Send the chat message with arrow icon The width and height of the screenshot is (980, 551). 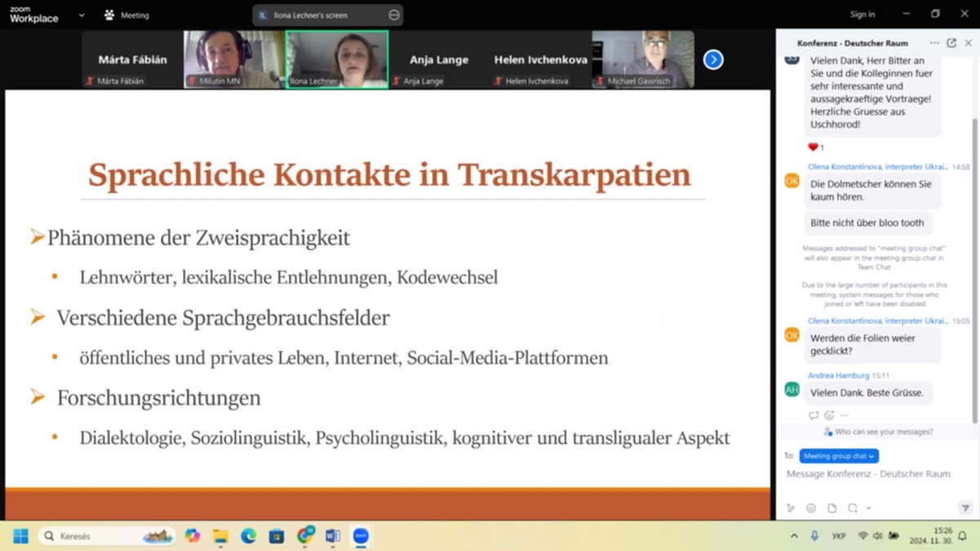click(x=964, y=508)
